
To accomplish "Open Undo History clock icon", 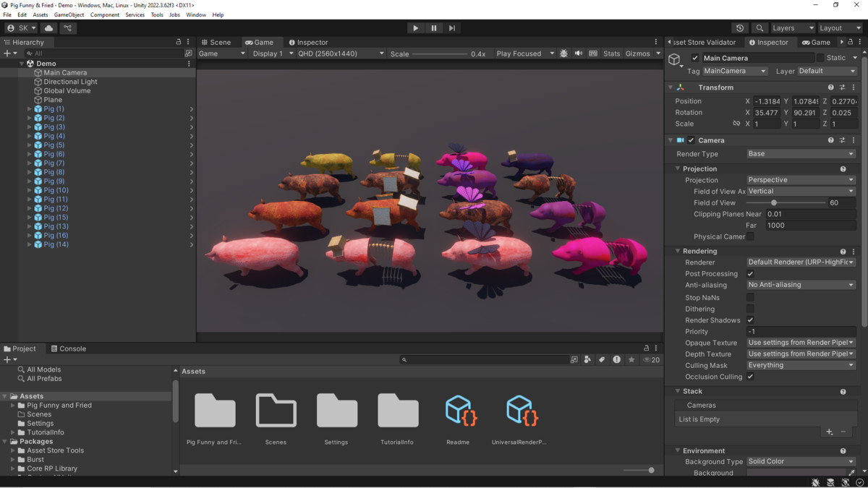I will (740, 28).
